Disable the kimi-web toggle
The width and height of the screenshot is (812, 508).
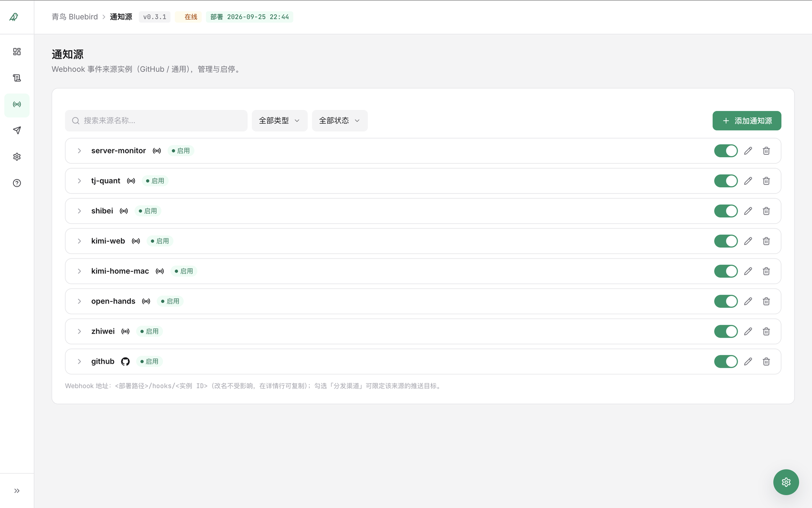726,241
